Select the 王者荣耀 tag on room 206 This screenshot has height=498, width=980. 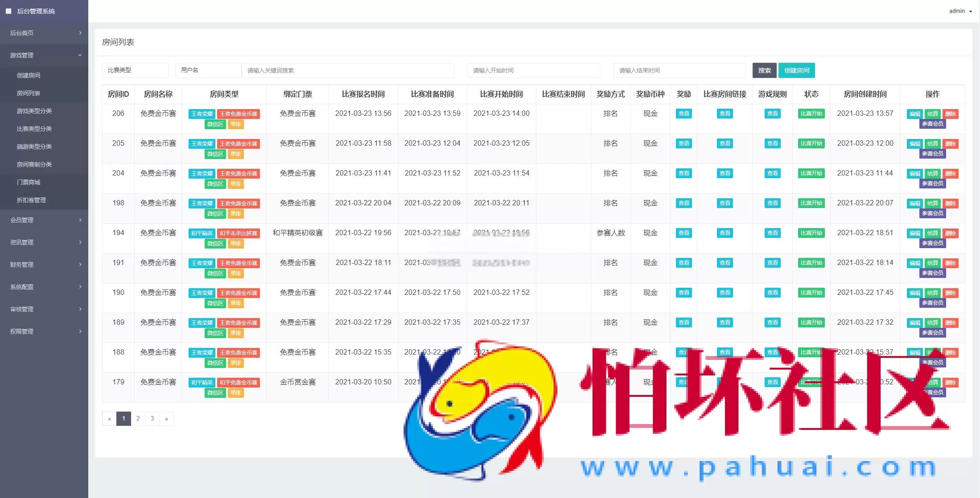tap(202, 114)
